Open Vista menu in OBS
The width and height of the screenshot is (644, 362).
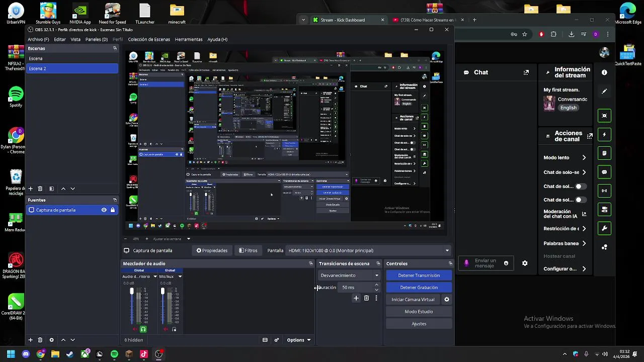75,39
